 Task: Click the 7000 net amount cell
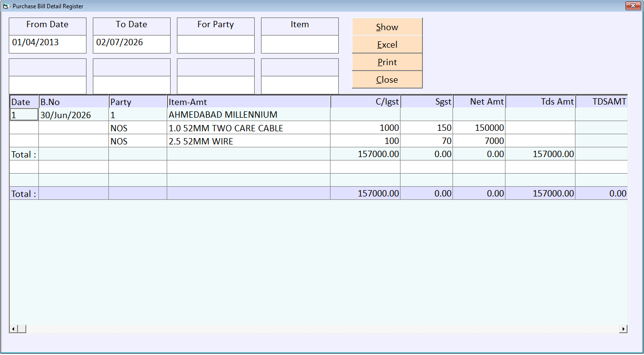coord(479,141)
